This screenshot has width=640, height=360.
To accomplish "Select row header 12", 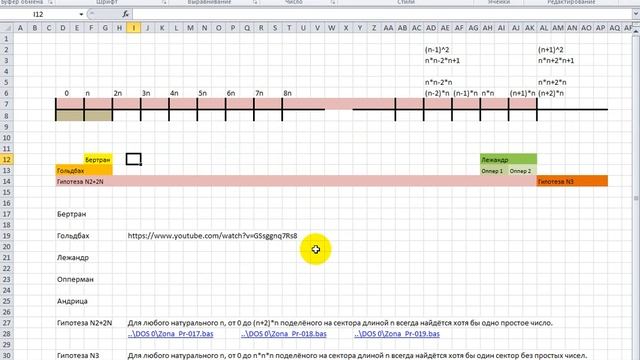I will (7, 160).
